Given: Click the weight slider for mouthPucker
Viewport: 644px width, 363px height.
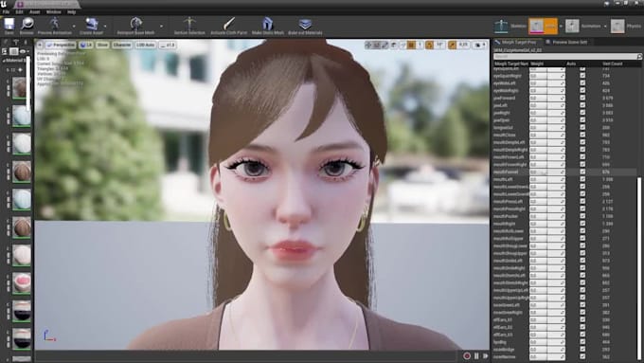Looking at the screenshot, I should click(x=547, y=216).
